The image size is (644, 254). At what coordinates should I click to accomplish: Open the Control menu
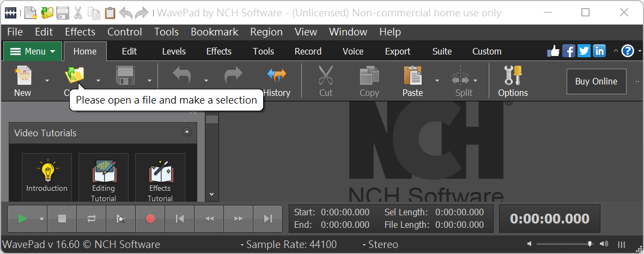[x=124, y=32]
